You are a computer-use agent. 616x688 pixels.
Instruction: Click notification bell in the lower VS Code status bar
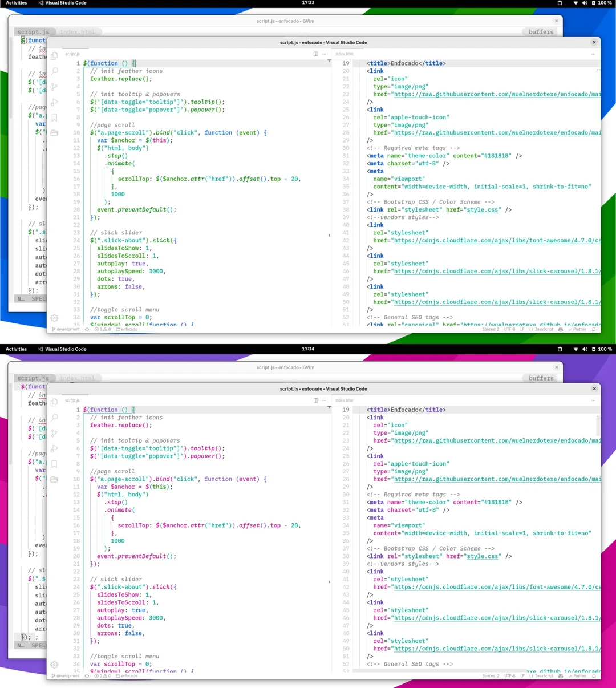[x=594, y=676]
